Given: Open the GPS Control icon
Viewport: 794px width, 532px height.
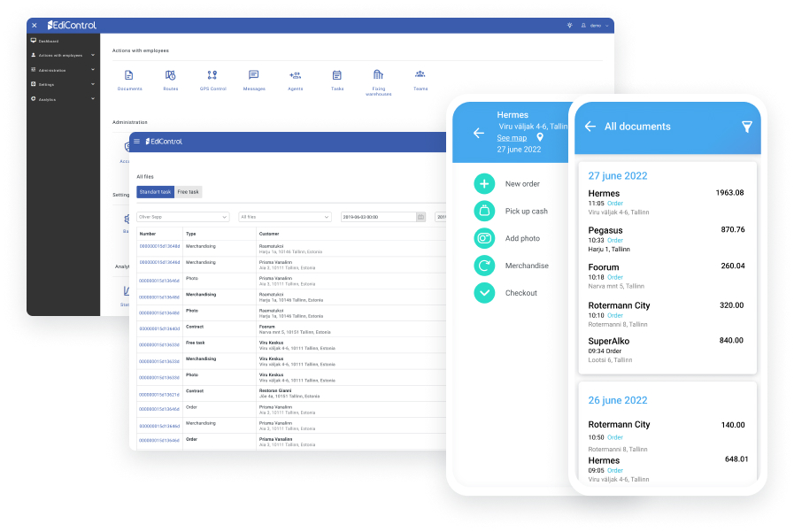Looking at the screenshot, I should (x=212, y=75).
